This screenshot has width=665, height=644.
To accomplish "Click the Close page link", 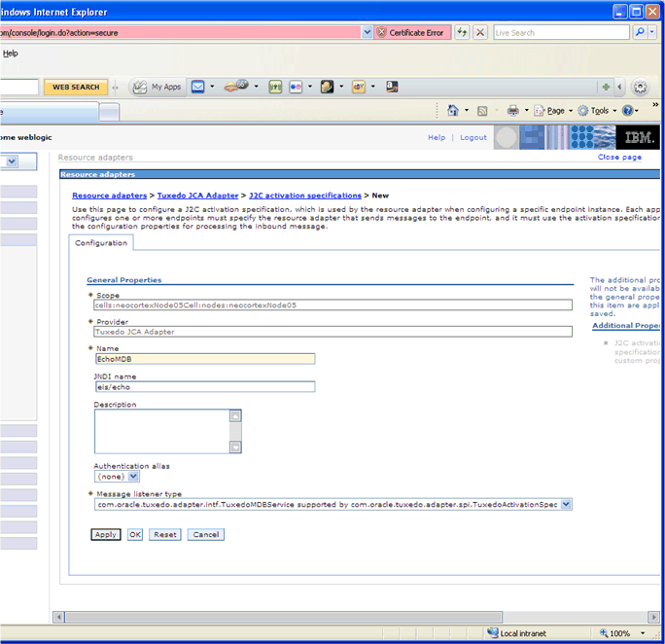I will point(619,157).
